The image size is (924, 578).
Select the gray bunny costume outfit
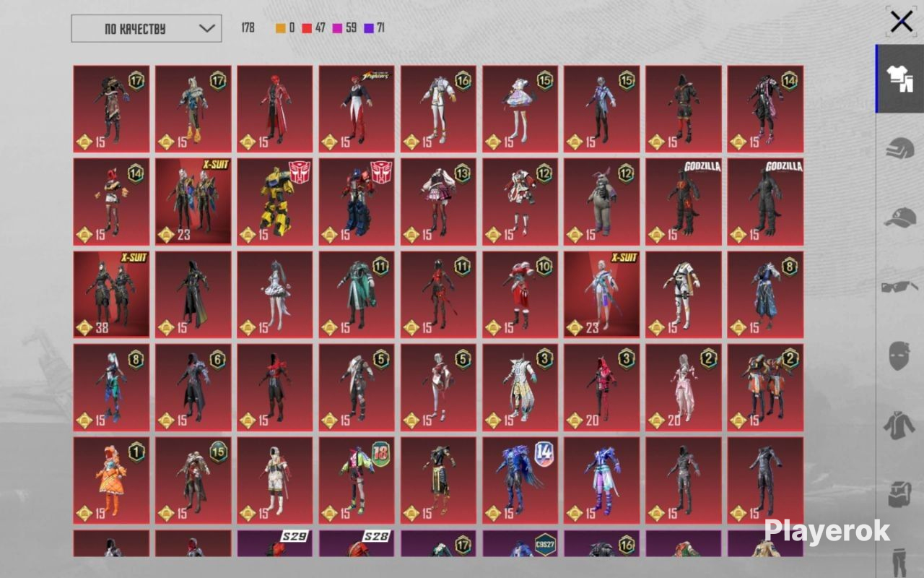tap(601, 202)
